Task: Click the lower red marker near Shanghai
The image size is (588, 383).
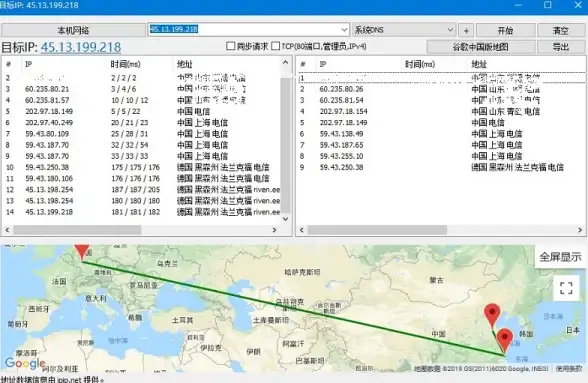Action: tap(505, 341)
